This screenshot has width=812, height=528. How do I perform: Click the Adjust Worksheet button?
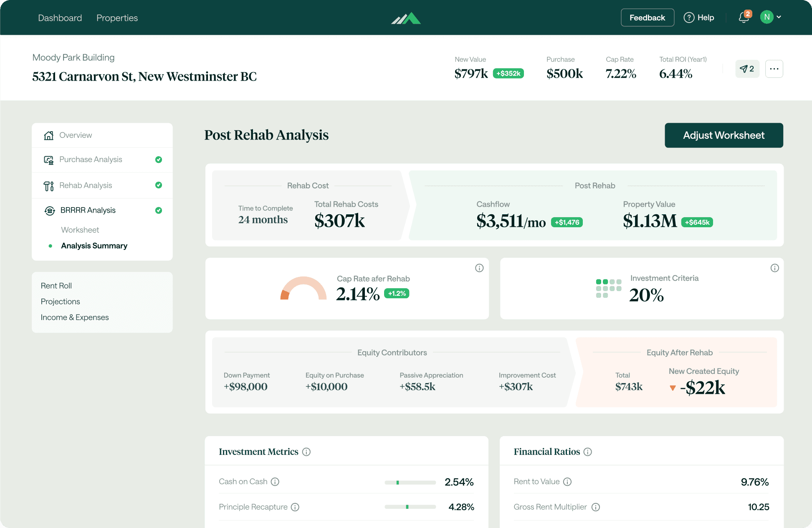point(723,135)
